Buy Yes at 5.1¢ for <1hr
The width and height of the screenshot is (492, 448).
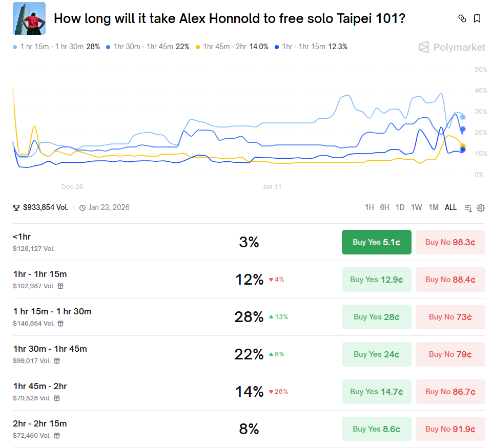(x=376, y=242)
